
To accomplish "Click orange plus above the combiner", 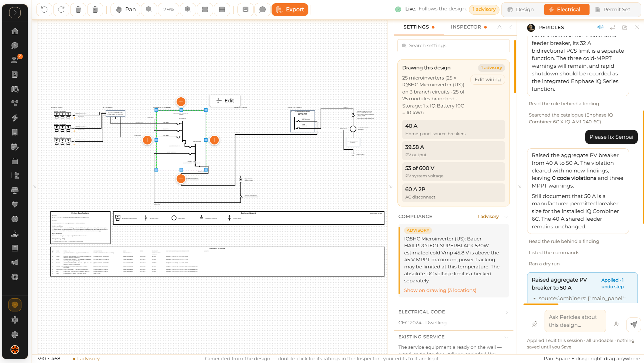I will [x=181, y=102].
